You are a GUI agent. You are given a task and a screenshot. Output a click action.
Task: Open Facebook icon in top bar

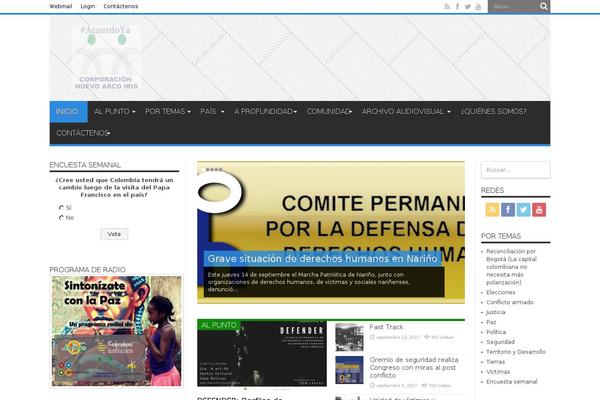(x=457, y=7)
